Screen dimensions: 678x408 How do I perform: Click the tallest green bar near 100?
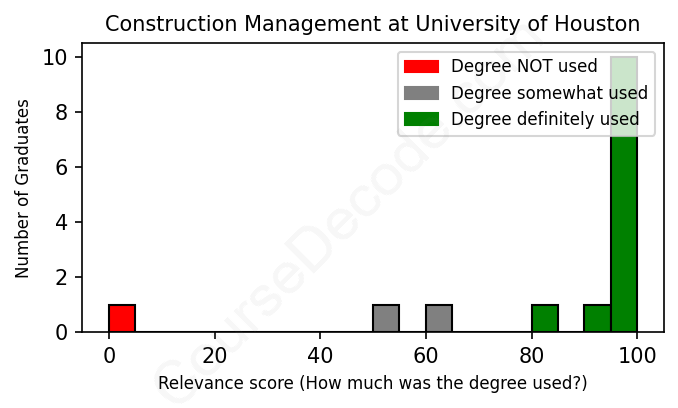(x=624, y=220)
